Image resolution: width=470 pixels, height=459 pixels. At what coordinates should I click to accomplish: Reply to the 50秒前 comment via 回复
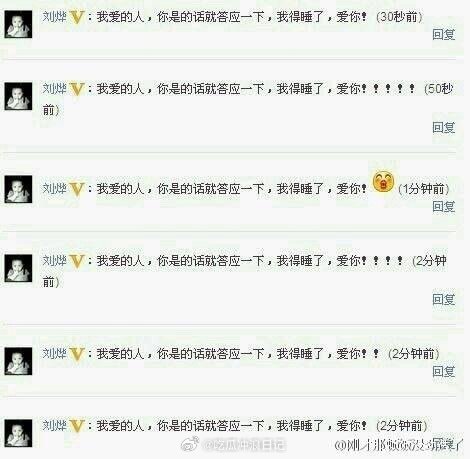(444, 127)
